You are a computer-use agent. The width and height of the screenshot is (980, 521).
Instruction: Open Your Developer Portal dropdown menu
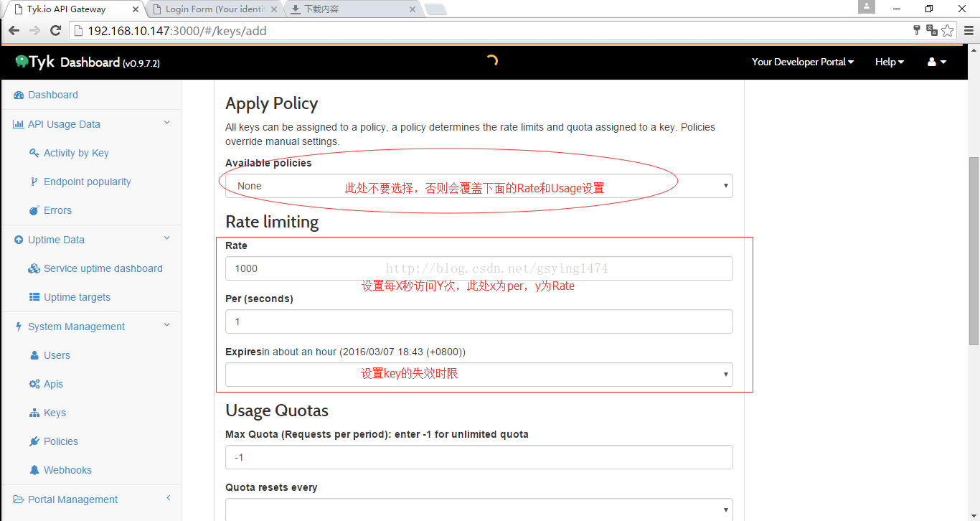pos(803,62)
